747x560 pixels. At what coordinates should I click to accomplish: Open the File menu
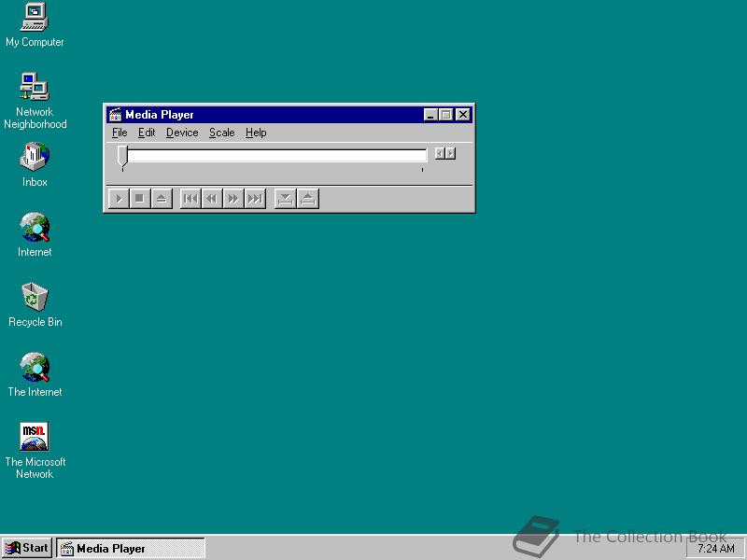pos(120,133)
